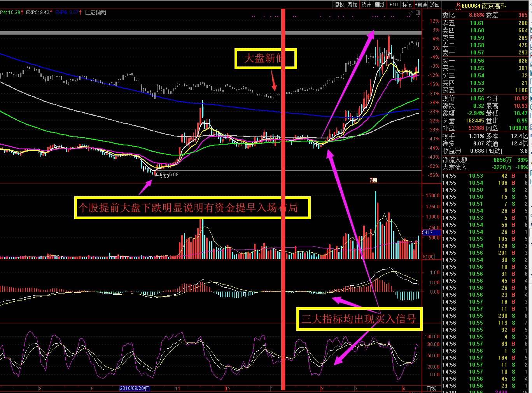
Task: Click the 内盘 109076 field
Action: tap(507, 128)
